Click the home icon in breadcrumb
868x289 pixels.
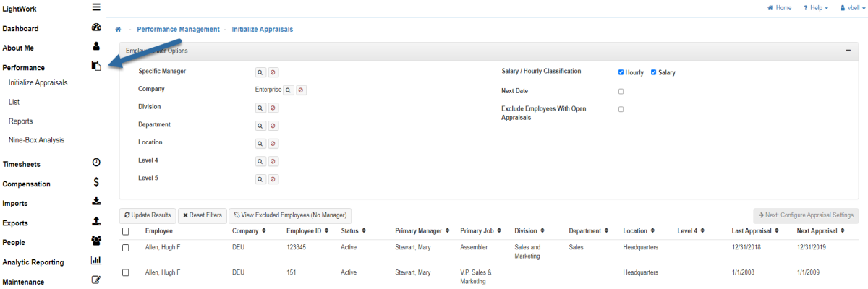coord(118,30)
